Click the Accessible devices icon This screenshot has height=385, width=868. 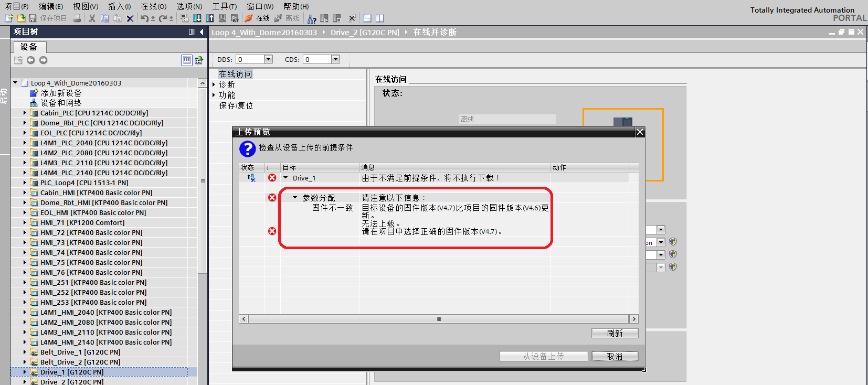[312, 18]
